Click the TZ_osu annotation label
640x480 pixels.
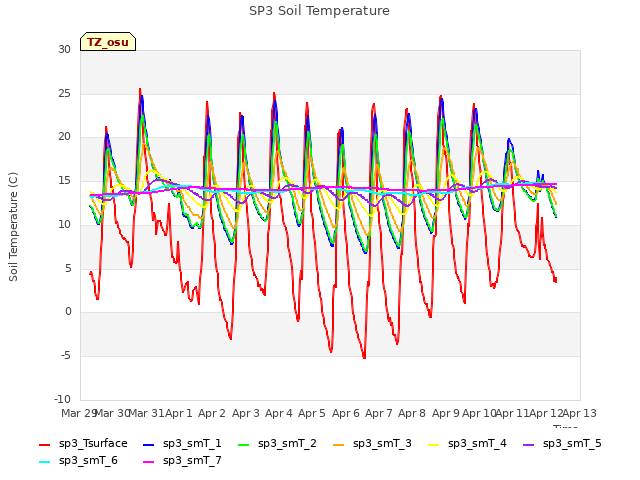pos(108,42)
